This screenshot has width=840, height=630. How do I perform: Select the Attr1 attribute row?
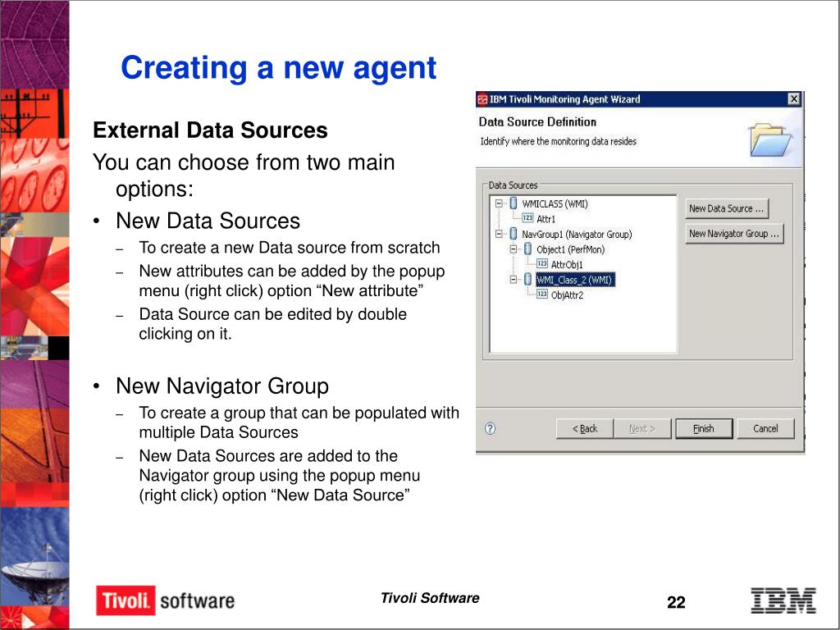click(x=546, y=219)
